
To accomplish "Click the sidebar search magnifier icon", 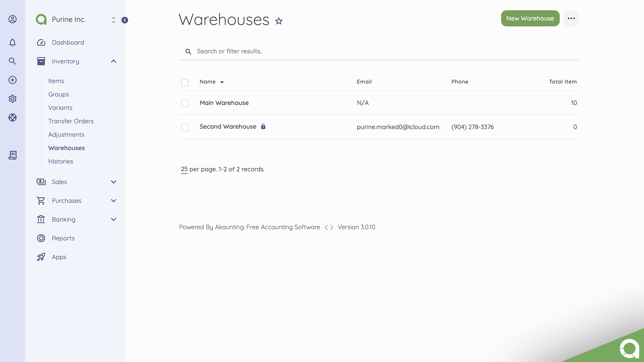I will pos(12,61).
